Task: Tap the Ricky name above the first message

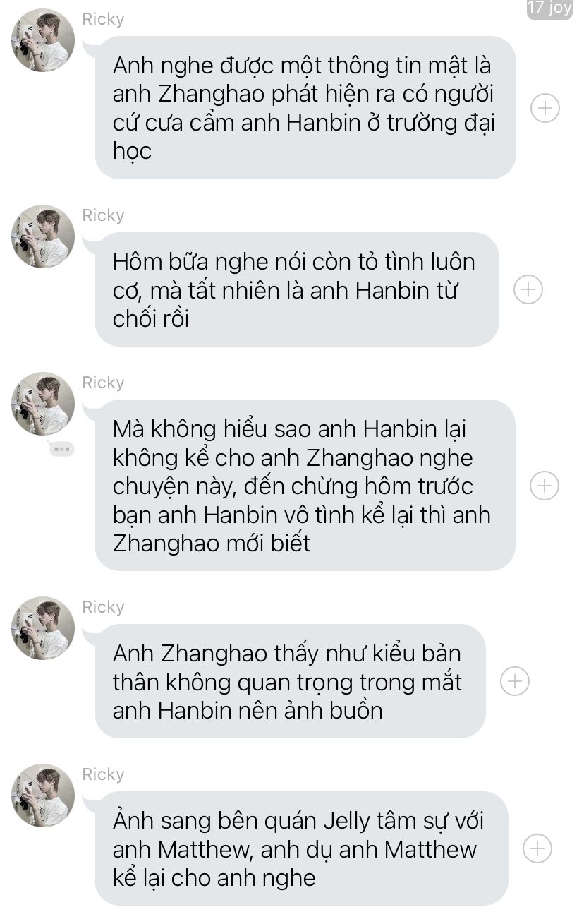Action: (x=103, y=19)
